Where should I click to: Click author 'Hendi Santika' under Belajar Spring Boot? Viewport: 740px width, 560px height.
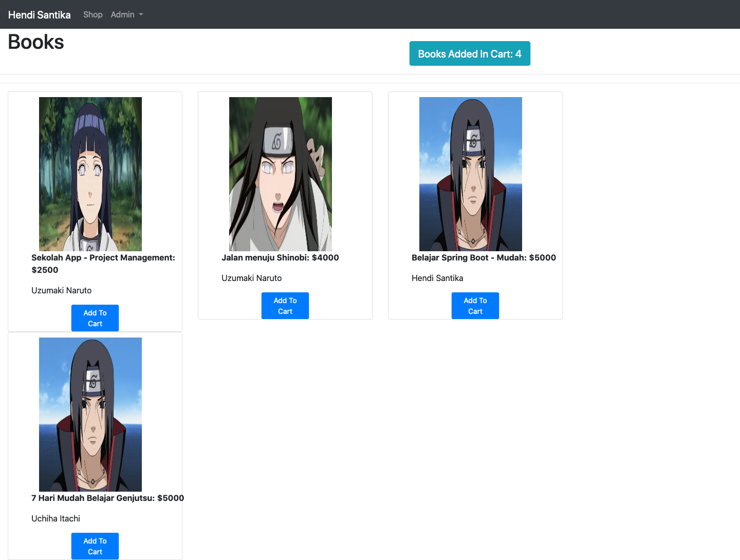pos(437,278)
